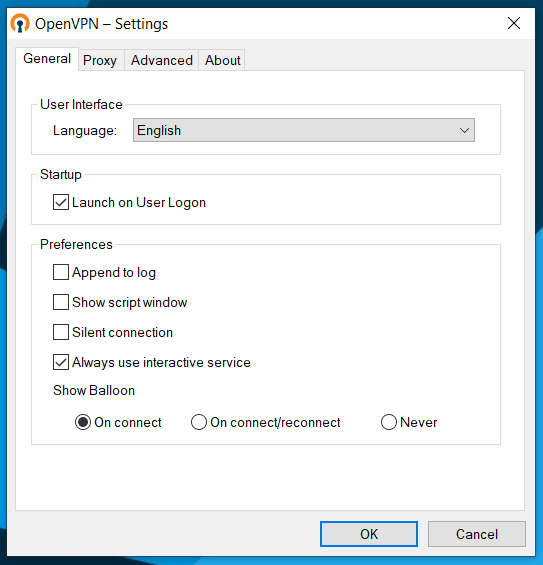Click the Startup group heading

click(x=61, y=174)
